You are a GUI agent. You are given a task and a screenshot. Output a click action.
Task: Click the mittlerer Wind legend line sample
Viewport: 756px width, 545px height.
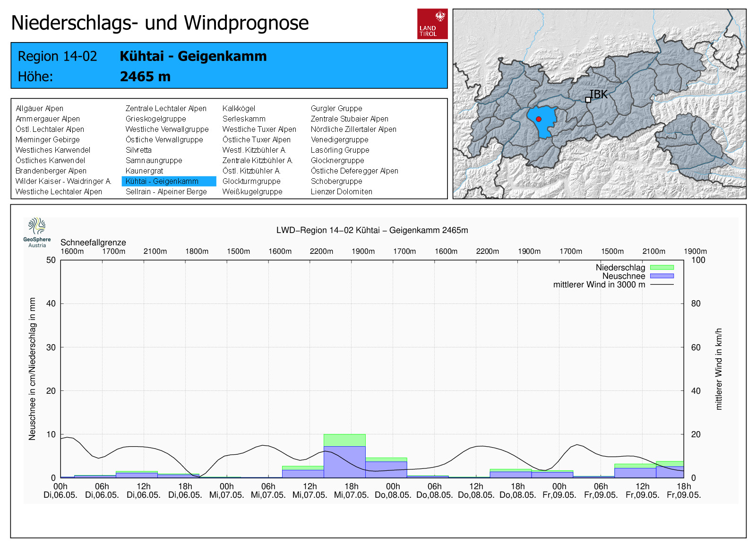(x=661, y=285)
